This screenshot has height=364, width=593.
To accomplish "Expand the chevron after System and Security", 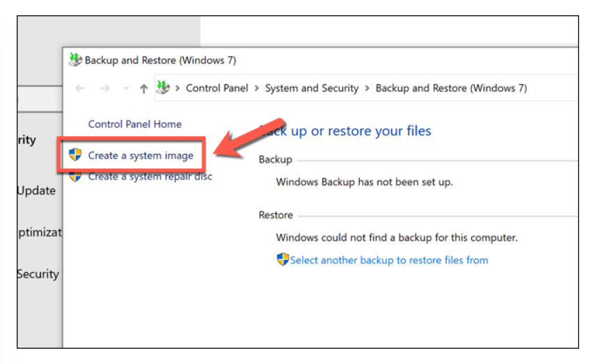I will pos(367,88).
